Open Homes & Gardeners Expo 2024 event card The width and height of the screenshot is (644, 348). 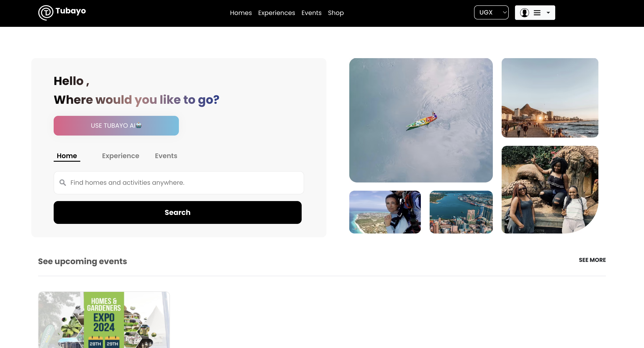[104, 320]
